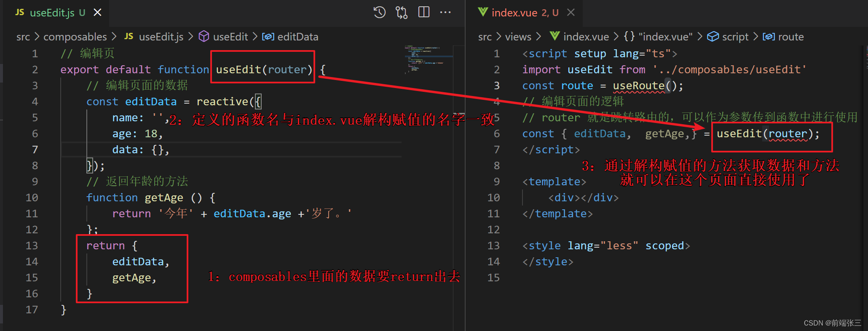Select src breadcrumb in right editor

tap(485, 37)
